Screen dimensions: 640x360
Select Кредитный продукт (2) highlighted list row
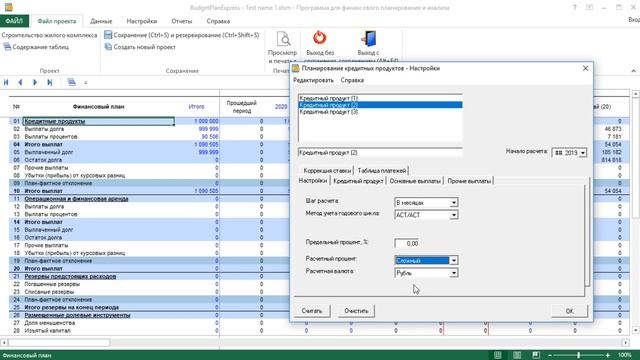[x=380, y=105]
